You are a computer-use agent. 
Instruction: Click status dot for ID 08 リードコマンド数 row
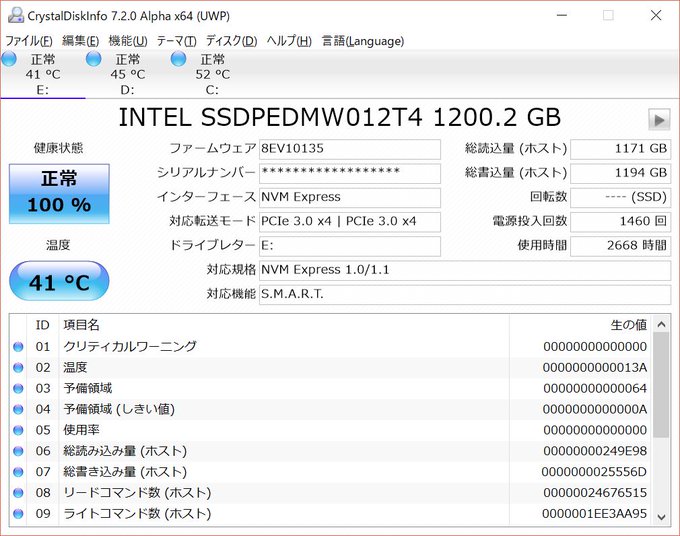click(x=18, y=493)
